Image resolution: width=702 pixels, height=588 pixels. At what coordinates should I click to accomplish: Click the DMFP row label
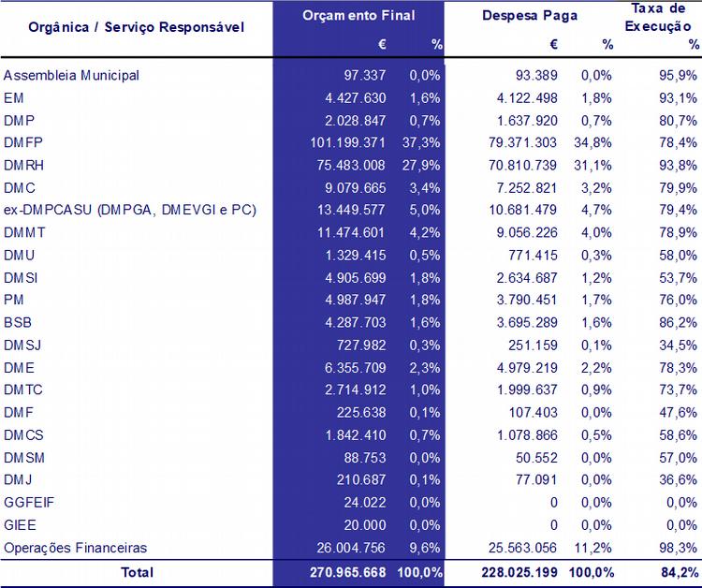click(23, 142)
